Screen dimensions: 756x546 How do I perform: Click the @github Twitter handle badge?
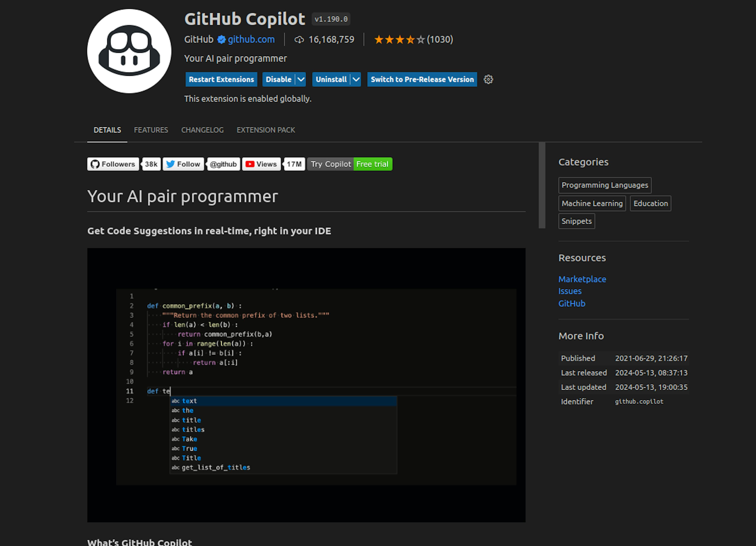click(223, 164)
